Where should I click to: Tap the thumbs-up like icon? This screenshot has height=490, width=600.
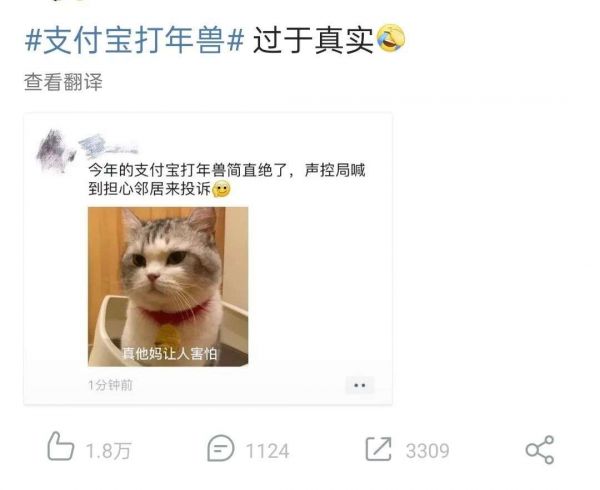pos(60,446)
